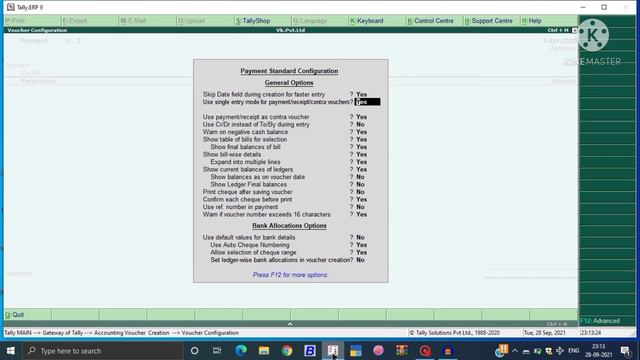
Task: Open the last dark-blue taskbar app icon
Action: (448, 351)
